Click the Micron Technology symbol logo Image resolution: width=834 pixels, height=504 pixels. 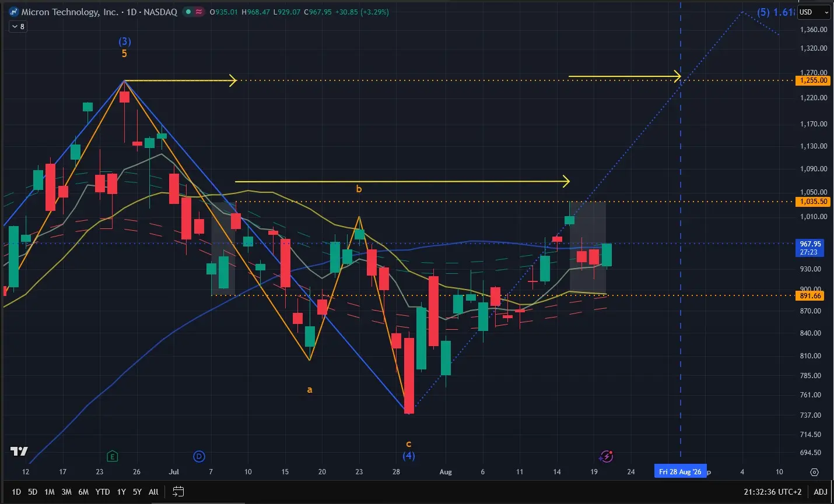pos(14,12)
